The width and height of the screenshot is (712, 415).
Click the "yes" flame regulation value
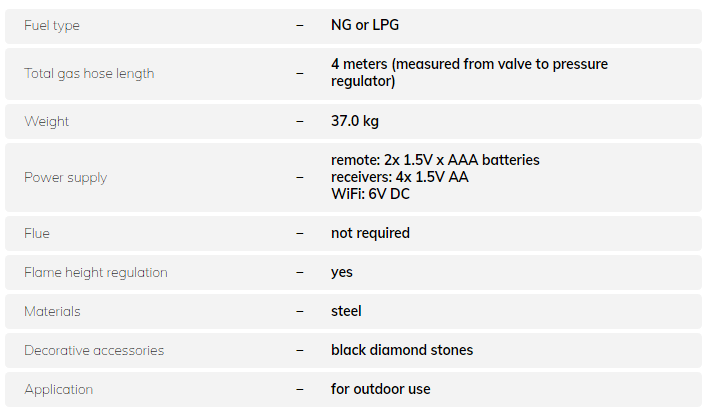tap(342, 272)
